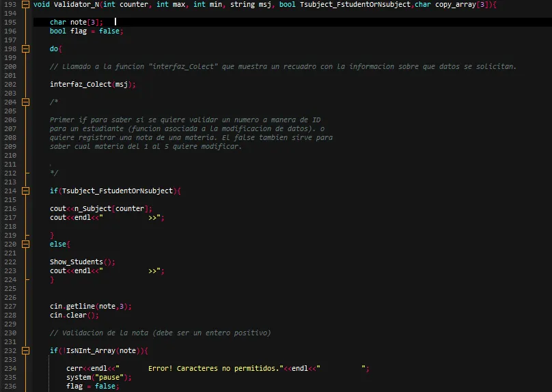Viewport: 552px width, 392px height.
Task: Click the 'Error! Caracteres no permitidos.' string
Action: click(215, 368)
